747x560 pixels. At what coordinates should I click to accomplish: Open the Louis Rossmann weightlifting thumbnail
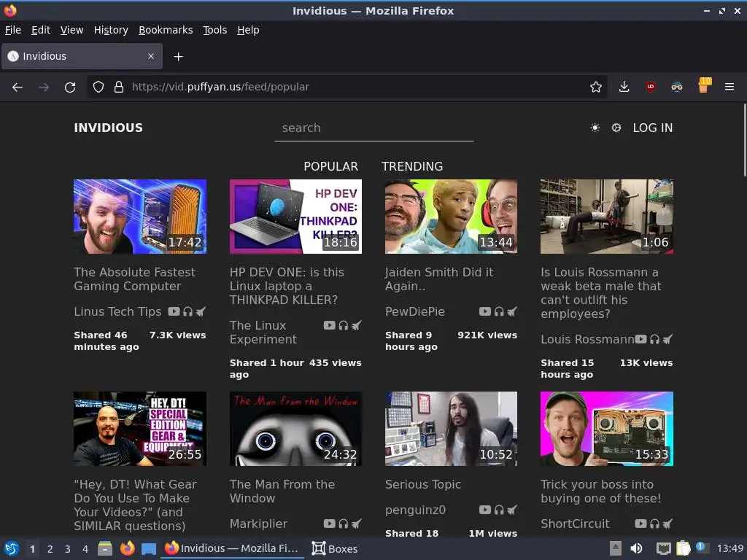(607, 217)
